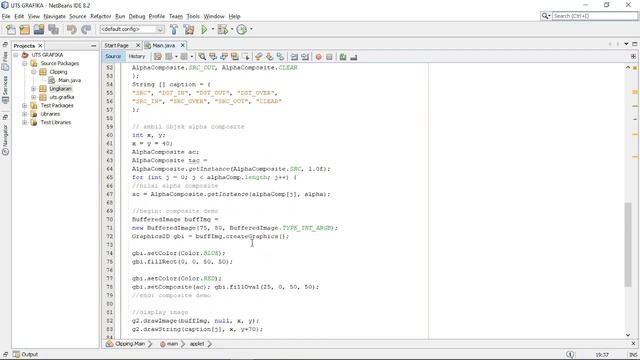Viewport: 640px width, 360px height.
Task: Open the Output window button
Action: click(25, 354)
